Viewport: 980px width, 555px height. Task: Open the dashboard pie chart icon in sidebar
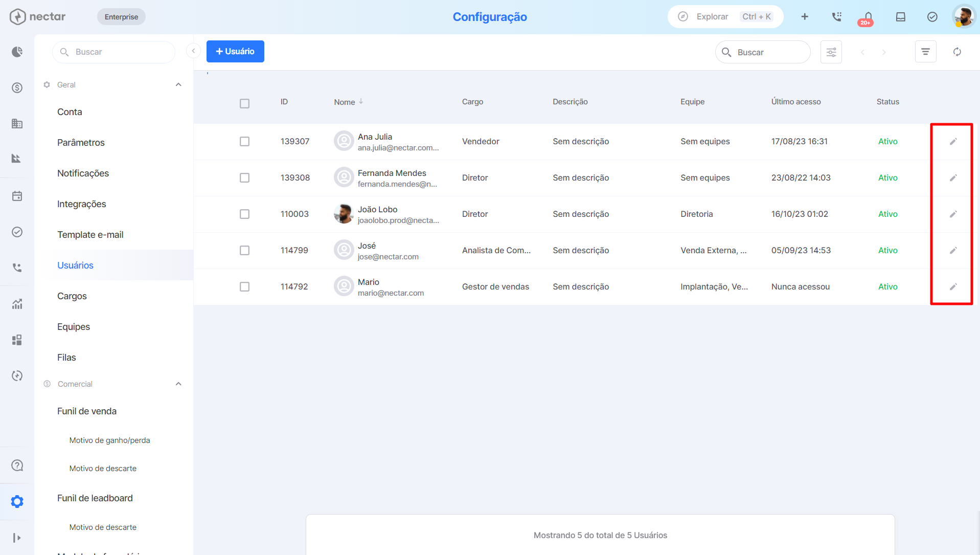(17, 52)
